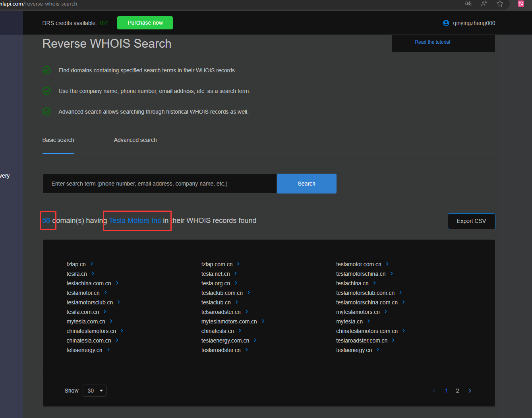This screenshot has height=418, width=532.
Task: Open chevron next to tesla.org.cn
Action: pyautogui.click(x=236, y=283)
